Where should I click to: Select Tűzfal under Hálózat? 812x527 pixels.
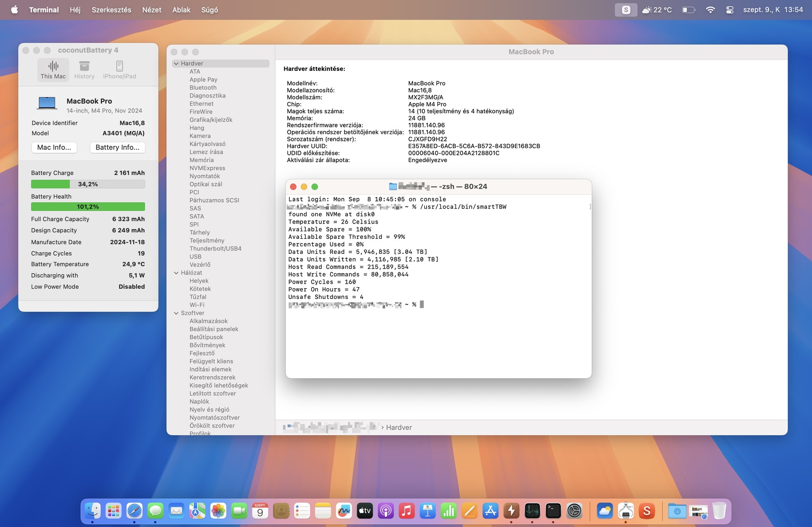(198, 297)
